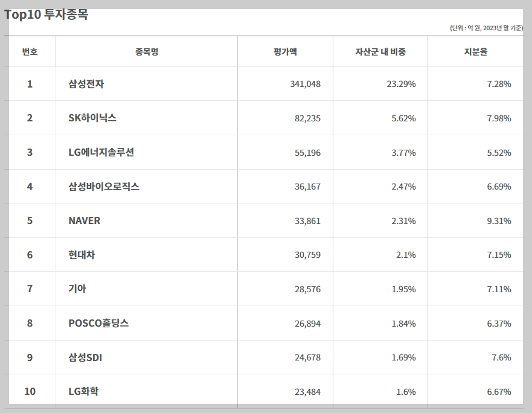Click stock name '삼성바이오로직스'
The width and height of the screenshot is (532, 413).
(104, 187)
